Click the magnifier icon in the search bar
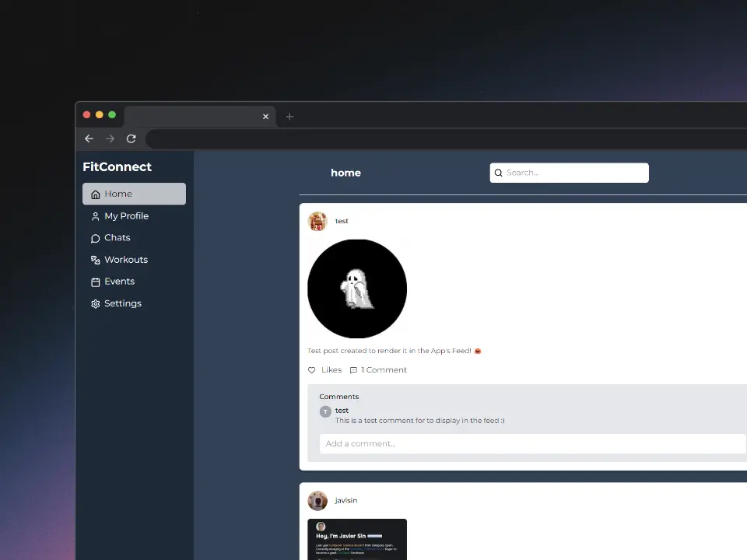 pos(499,173)
